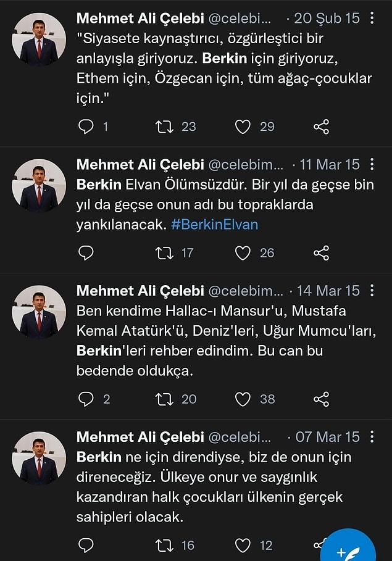Like the tweet with 29 likes
392x561 pixels.
[243, 127]
